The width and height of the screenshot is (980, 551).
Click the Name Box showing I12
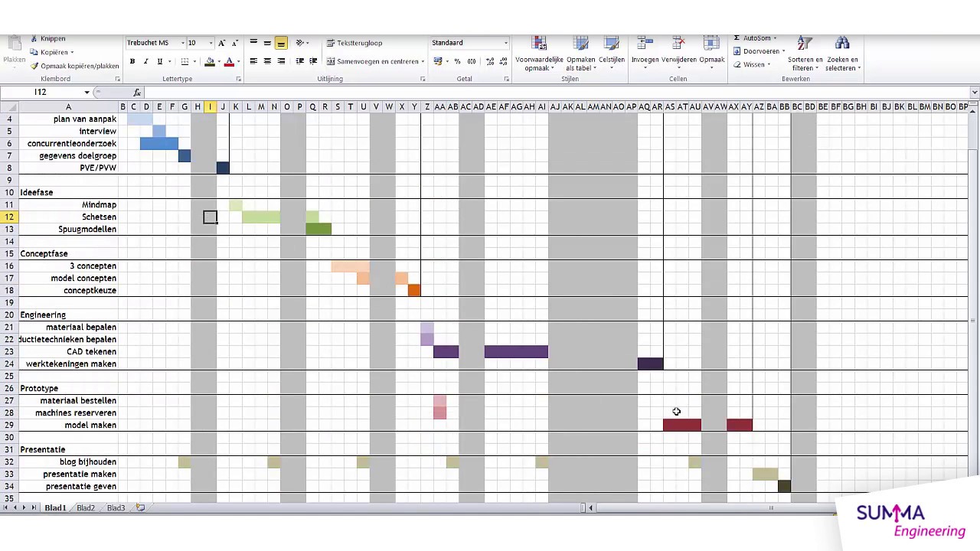41,93
